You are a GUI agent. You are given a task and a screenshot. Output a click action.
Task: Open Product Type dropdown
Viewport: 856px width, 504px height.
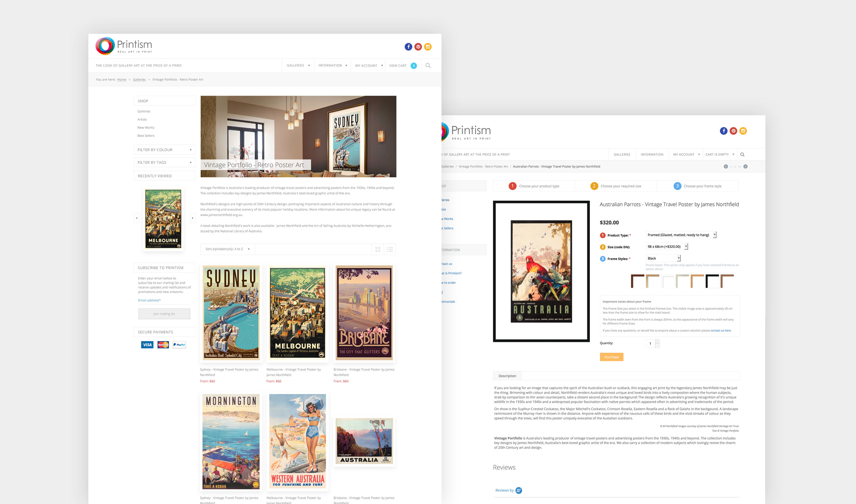681,235
